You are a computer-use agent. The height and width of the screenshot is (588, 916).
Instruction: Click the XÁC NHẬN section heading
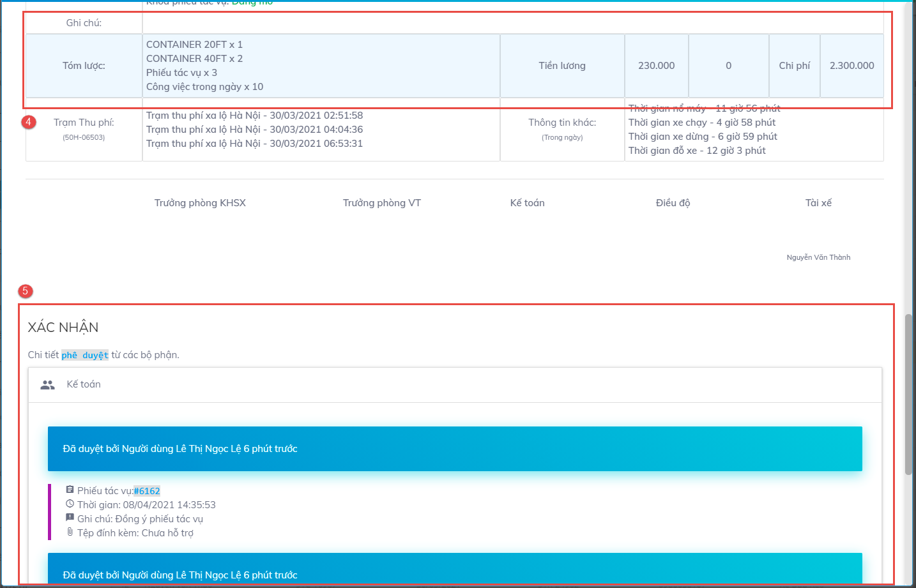tap(63, 328)
